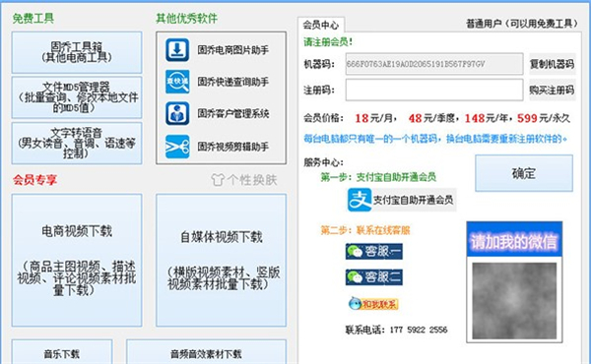Focus the 注册码 registration code field
Viewport: 591px width, 364px height.
(x=434, y=90)
